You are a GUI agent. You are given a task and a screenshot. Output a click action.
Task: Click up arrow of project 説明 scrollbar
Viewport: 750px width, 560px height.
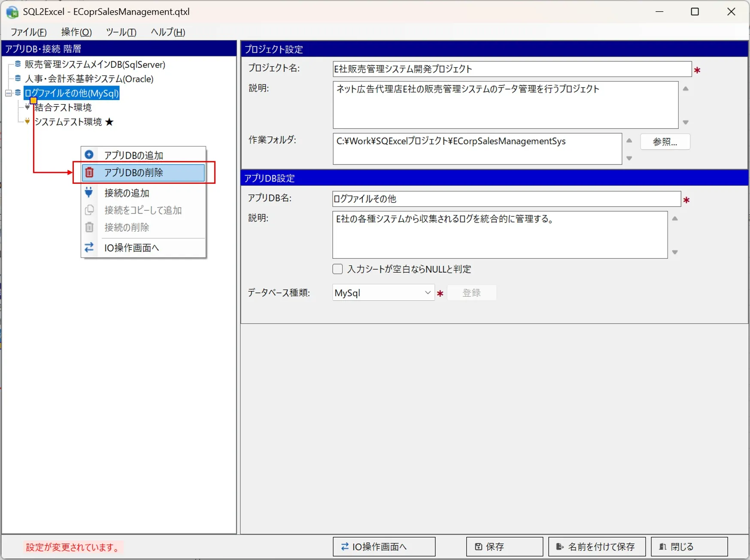click(x=686, y=89)
